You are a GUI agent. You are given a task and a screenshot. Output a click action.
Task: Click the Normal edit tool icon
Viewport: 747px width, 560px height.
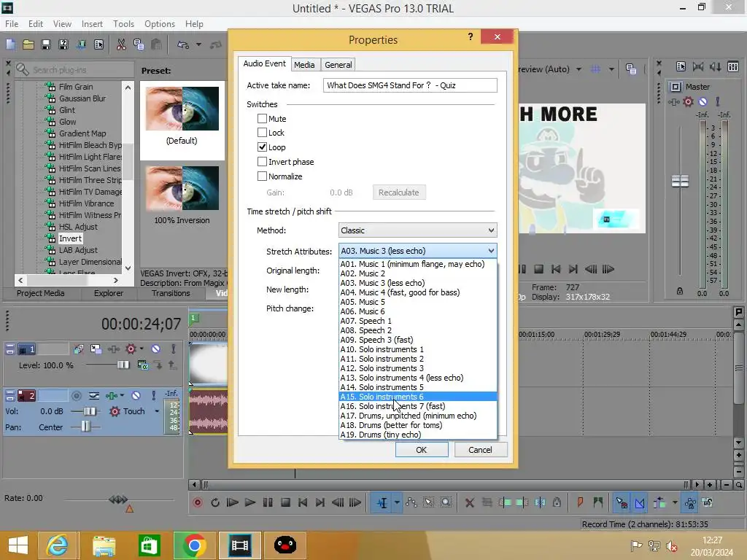coord(382,502)
